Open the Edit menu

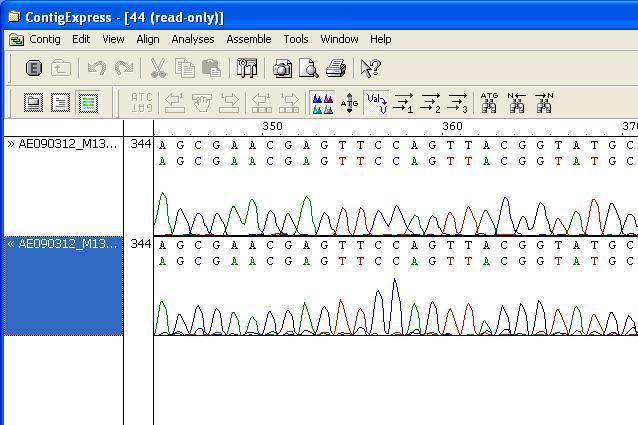81,39
